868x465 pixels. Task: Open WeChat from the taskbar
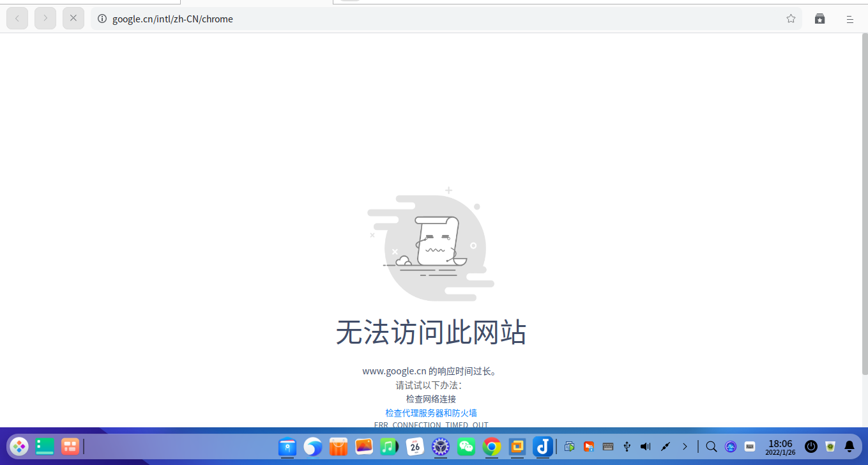466,446
